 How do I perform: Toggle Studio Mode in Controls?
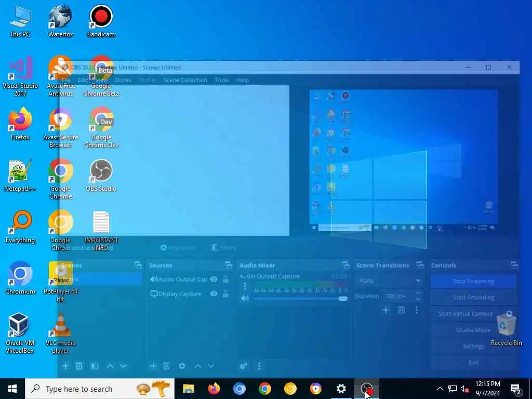473,330
